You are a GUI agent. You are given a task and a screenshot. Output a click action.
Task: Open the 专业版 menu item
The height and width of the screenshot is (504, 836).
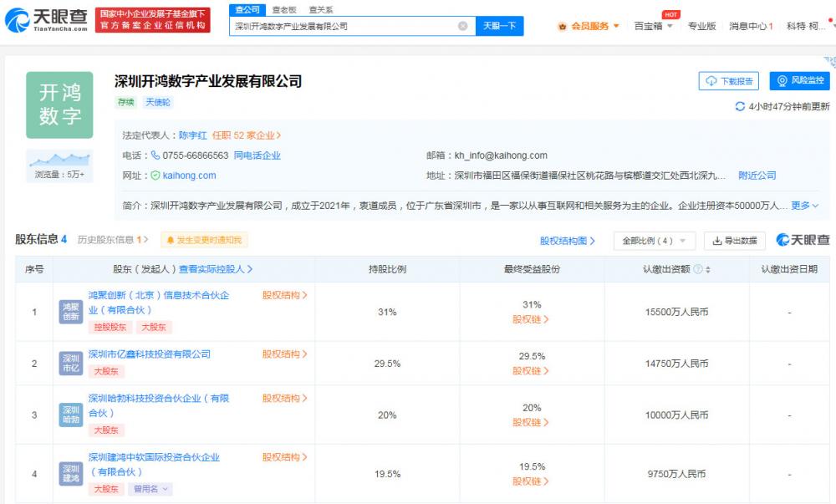[701, 26]
